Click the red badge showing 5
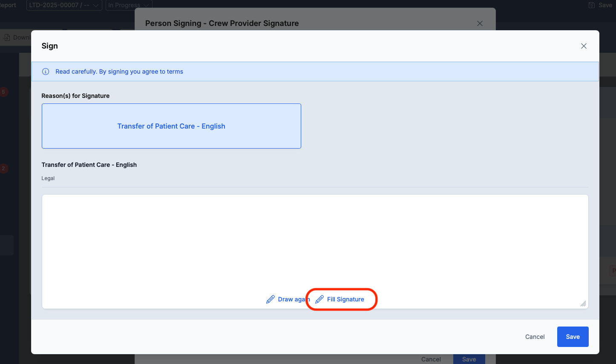 point(3,92)
